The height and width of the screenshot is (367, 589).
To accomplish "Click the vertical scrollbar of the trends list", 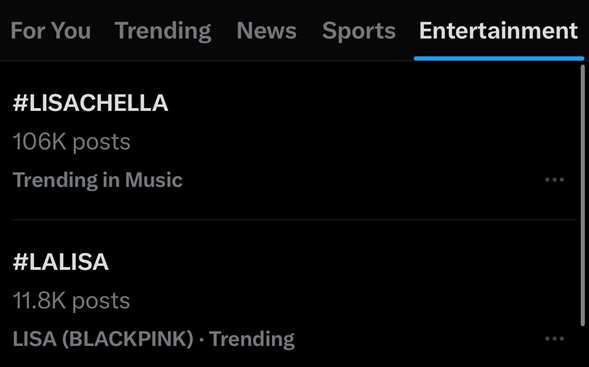I will [583, 195].
